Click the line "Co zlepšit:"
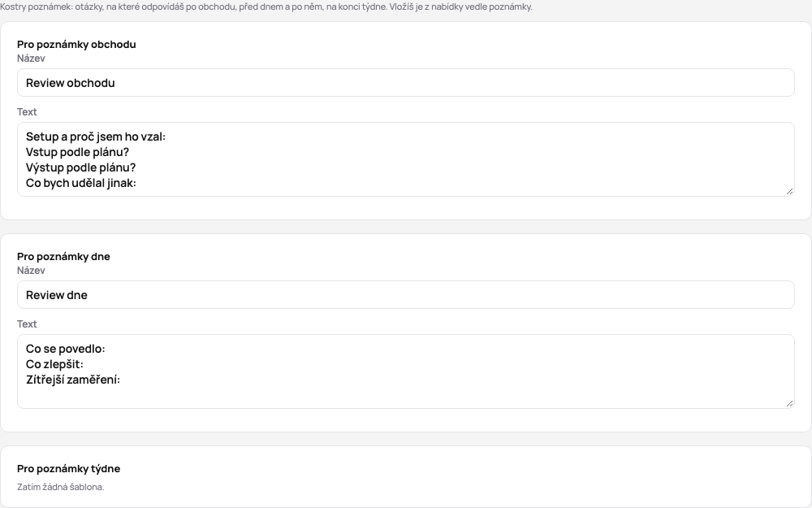Viewport: 812px width, 508px height. 55,364
